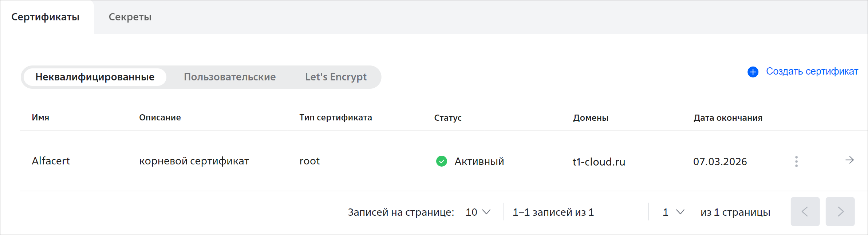
Task: Open the three-dot menu for Alfacert
Action: [796, 162]
